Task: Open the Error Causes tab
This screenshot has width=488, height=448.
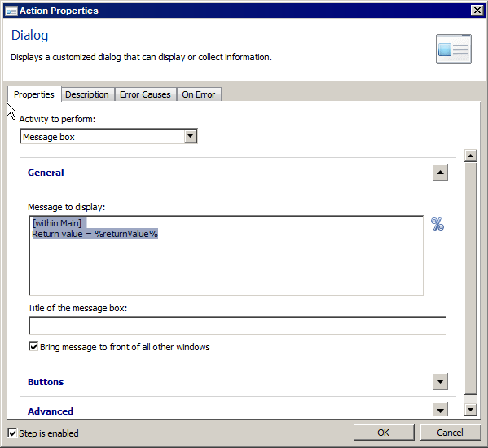Action: click(x=145, y=94)
